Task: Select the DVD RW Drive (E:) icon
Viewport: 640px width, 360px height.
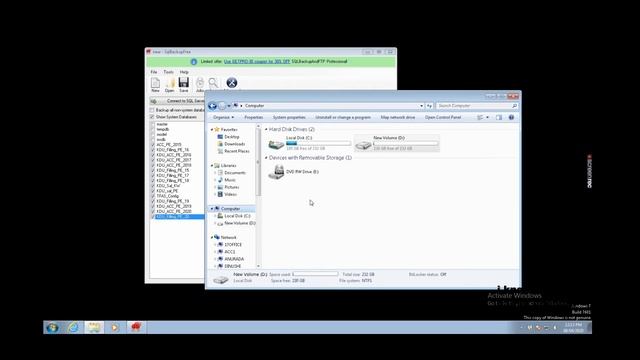Action: 276,172
